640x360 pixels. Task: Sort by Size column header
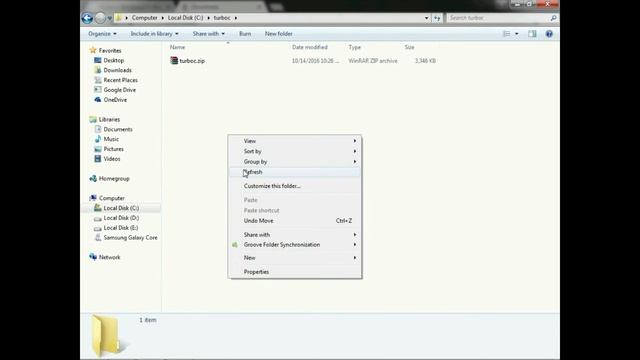409,47
